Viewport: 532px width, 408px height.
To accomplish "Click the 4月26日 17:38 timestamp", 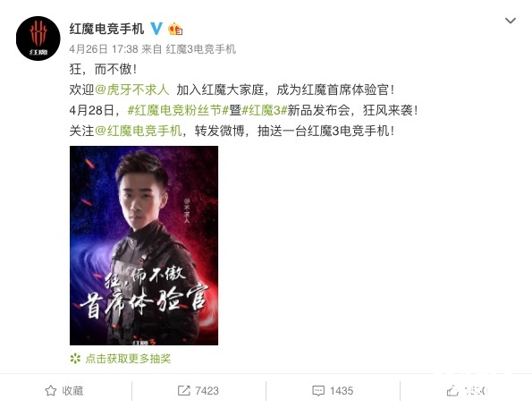I will pyautogui.click(x=104, y=49).
